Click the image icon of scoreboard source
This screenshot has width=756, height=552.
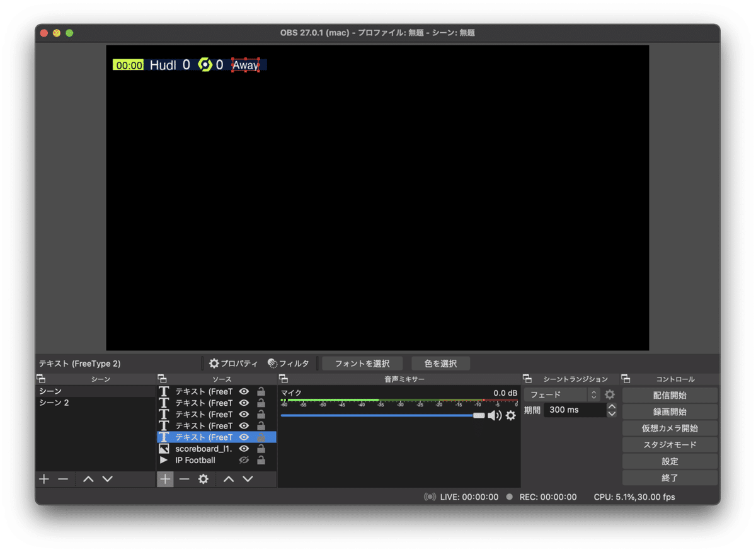pyautogui.click(x=164, y=449)
